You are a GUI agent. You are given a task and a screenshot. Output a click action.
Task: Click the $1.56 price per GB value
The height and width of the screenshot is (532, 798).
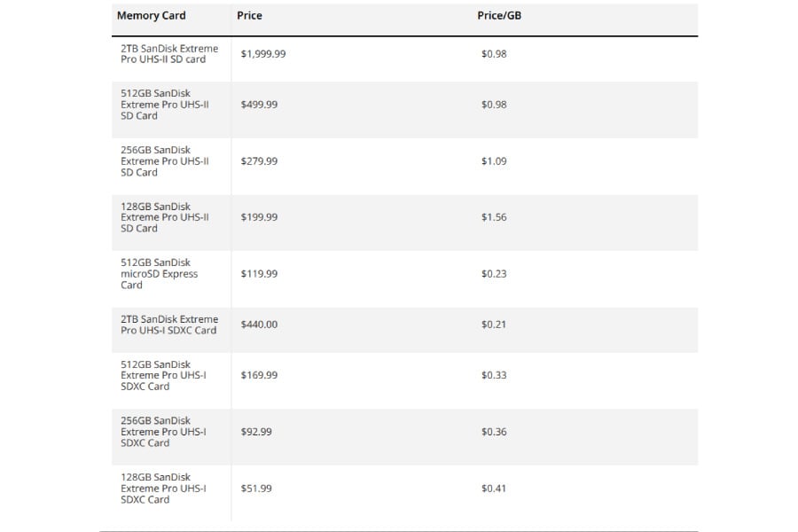click(x=494, y=217)
